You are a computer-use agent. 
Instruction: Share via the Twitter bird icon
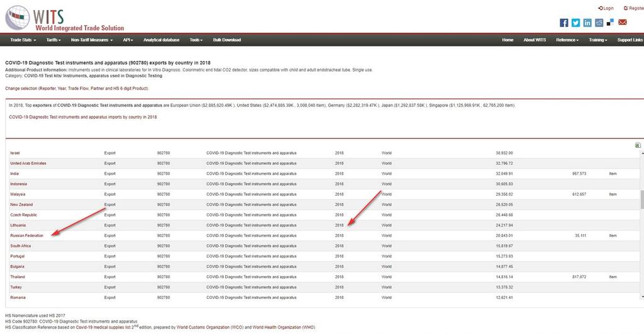point(576,23)
